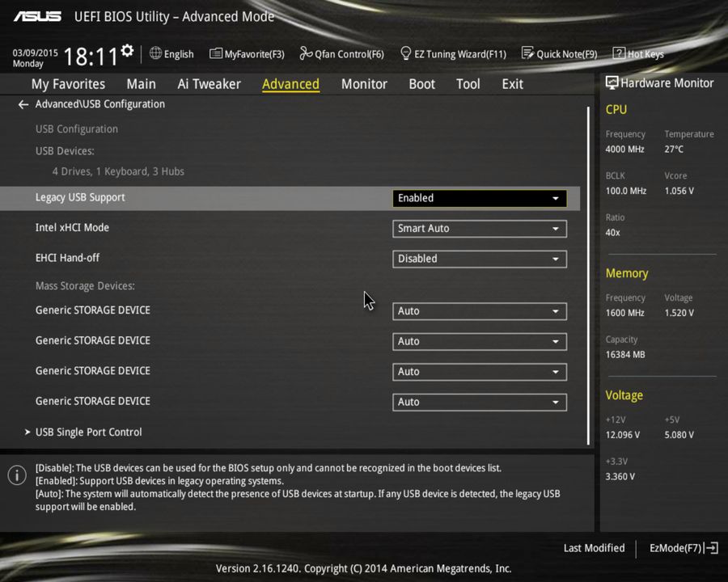Image resolution: width=728 pixels, height=582 pixels.
Task: Click the back arrow to leave USB Configuration
Action: (23, 103)
